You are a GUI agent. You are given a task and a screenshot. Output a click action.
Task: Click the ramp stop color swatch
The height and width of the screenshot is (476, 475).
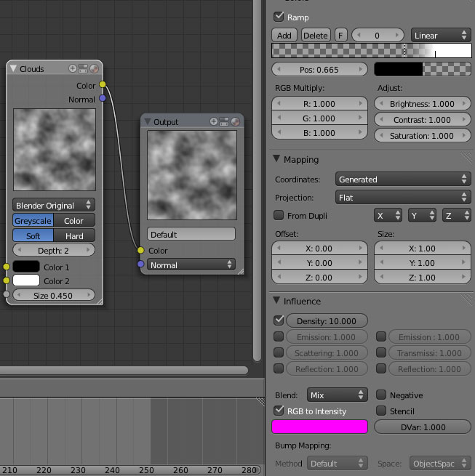pyautogui.click(x=423, y=69)
